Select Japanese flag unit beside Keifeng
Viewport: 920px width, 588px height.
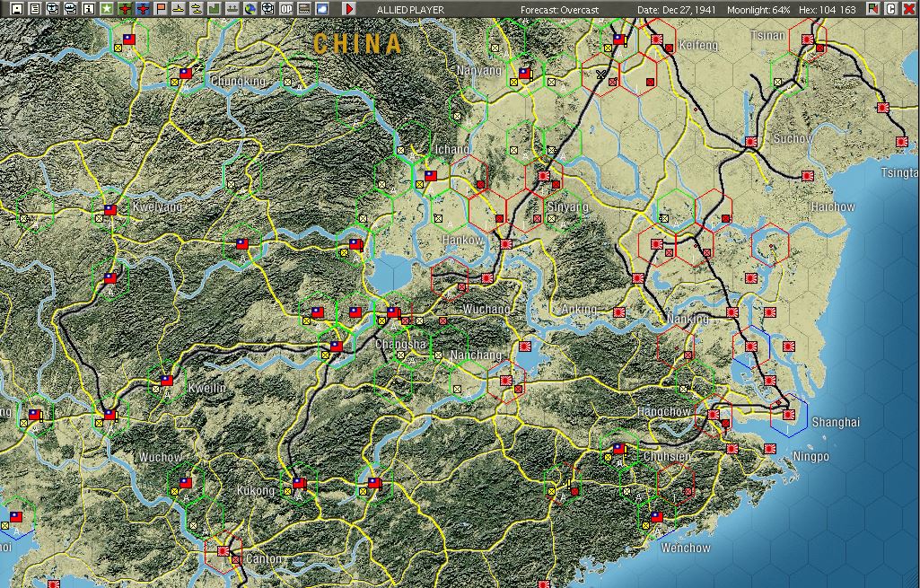click(656, 39)
